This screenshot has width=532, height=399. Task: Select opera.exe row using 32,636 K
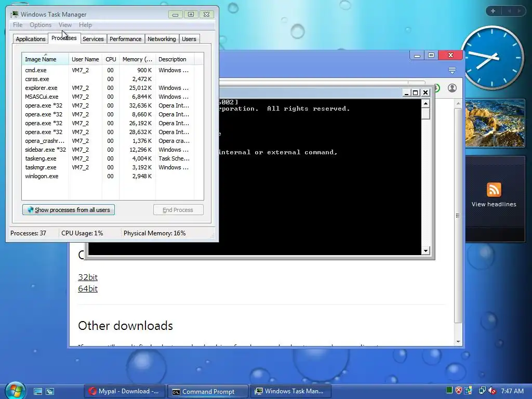pos(108,105)
